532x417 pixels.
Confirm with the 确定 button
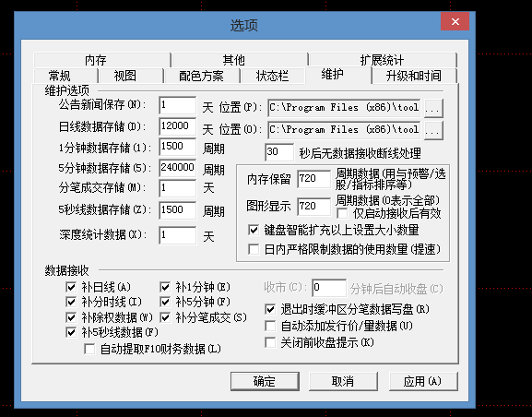click(x=265, y=381)
